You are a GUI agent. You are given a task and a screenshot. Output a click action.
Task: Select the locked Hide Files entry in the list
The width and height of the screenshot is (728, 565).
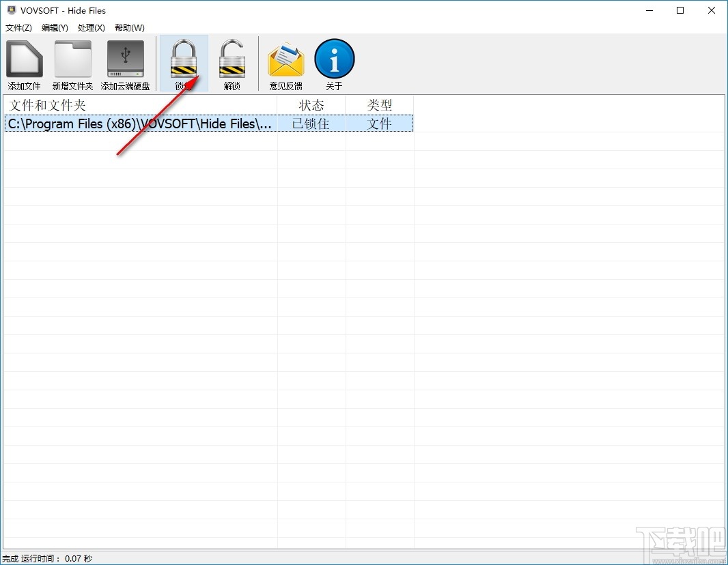[x=137, y=124]
